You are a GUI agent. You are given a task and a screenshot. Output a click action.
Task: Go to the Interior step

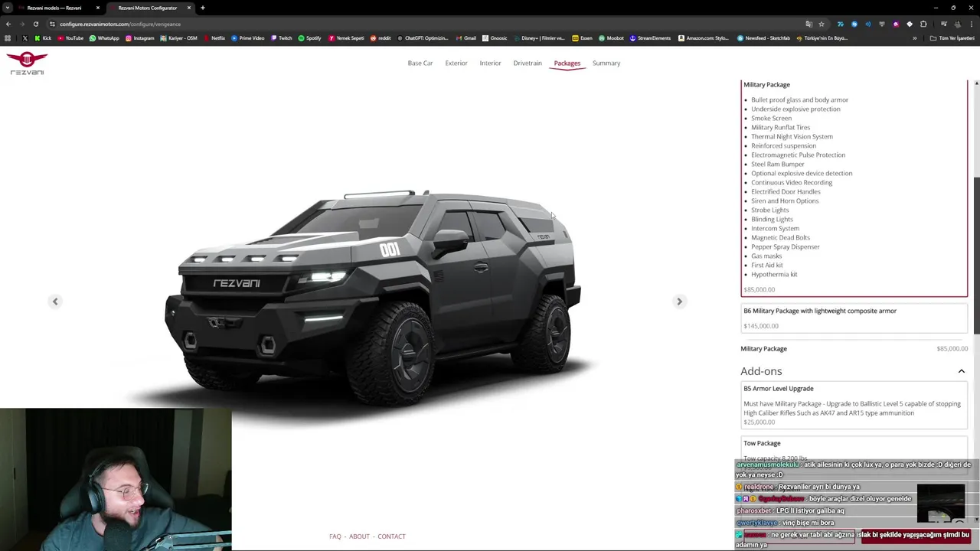point(490,64)
